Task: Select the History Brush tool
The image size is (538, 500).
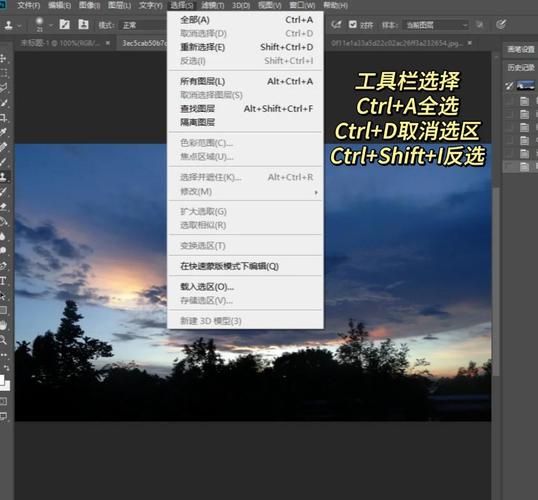Action: point(3,191)
